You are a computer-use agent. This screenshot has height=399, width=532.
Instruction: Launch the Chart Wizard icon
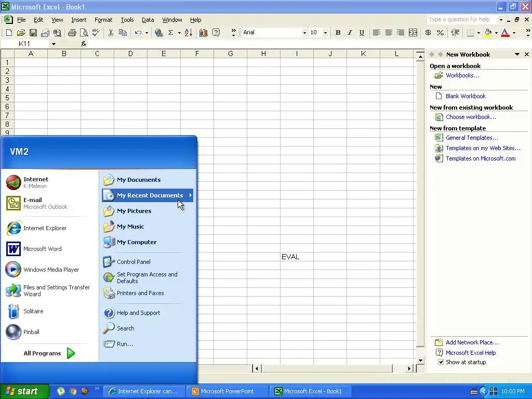[x=204, y=33]
